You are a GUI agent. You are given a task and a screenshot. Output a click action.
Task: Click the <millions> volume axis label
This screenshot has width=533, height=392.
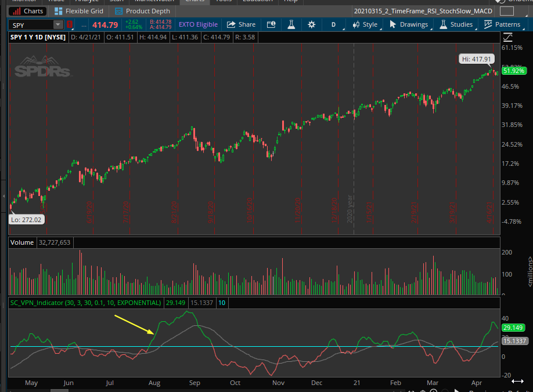point(530,271)
